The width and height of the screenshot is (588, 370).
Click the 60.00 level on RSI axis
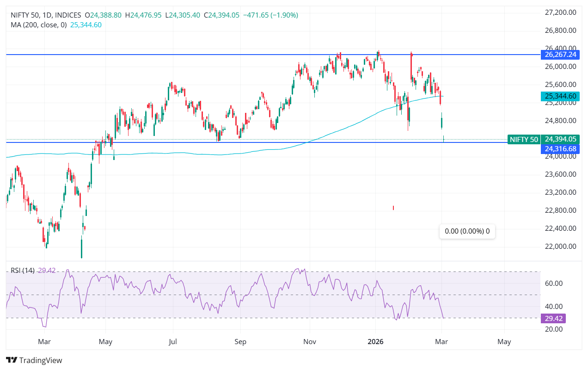point(553,284)
